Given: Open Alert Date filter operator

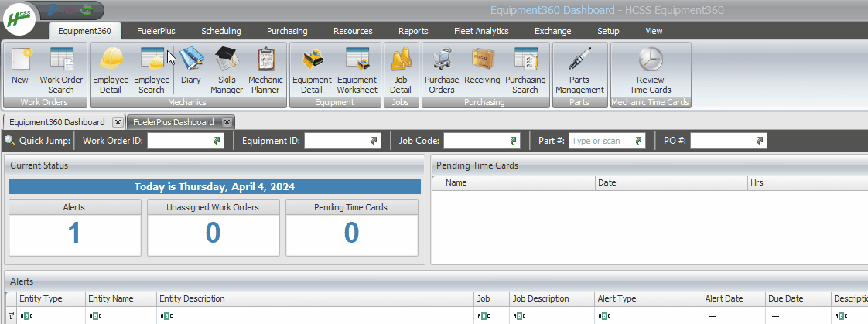Looking at the screenshot, I should point(712,315).
